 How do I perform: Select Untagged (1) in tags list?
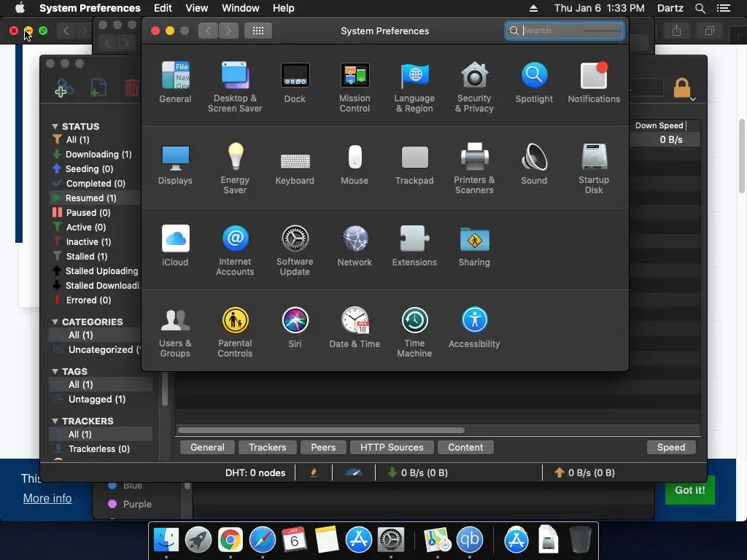(x=97, y=399)
